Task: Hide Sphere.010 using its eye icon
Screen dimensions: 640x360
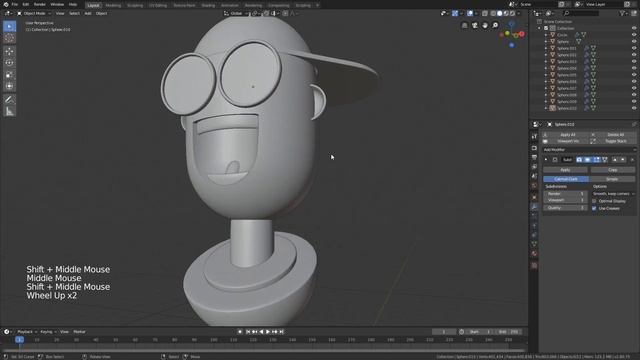Action: pos(634,108)
